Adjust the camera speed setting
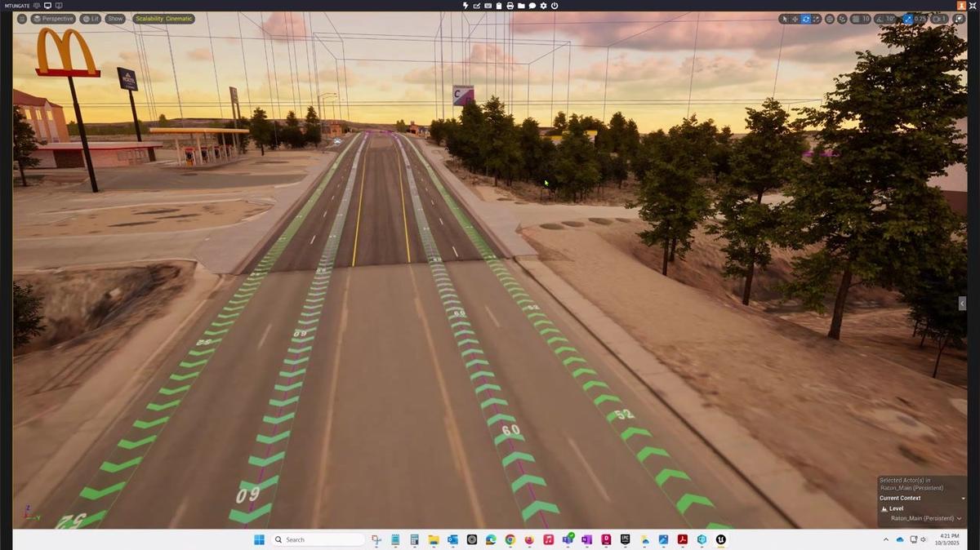 (940, 19)
